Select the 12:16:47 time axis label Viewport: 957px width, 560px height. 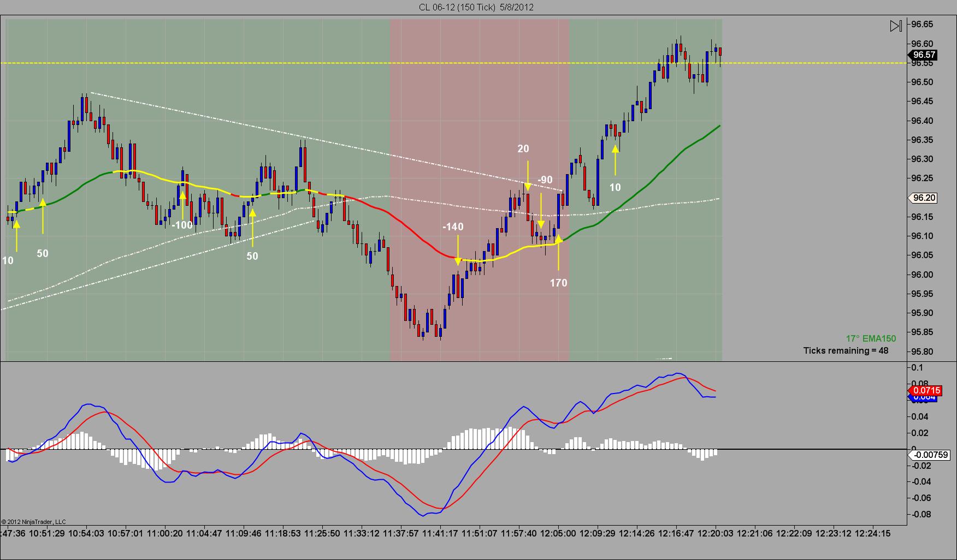676,533
